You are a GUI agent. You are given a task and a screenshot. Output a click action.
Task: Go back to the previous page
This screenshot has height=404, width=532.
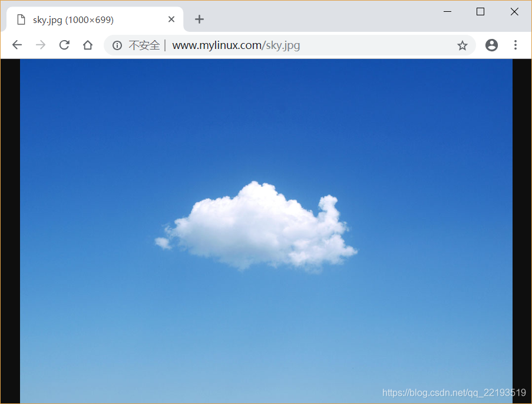17,45
